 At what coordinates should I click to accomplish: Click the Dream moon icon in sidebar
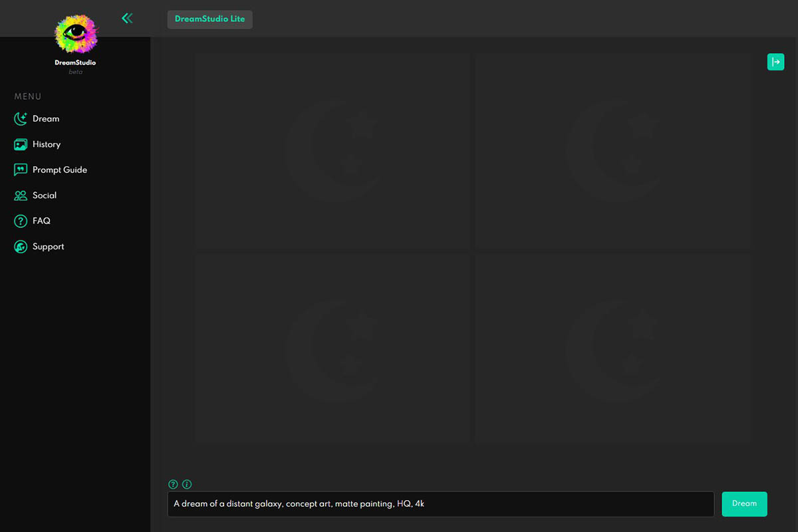pos(21,119)
